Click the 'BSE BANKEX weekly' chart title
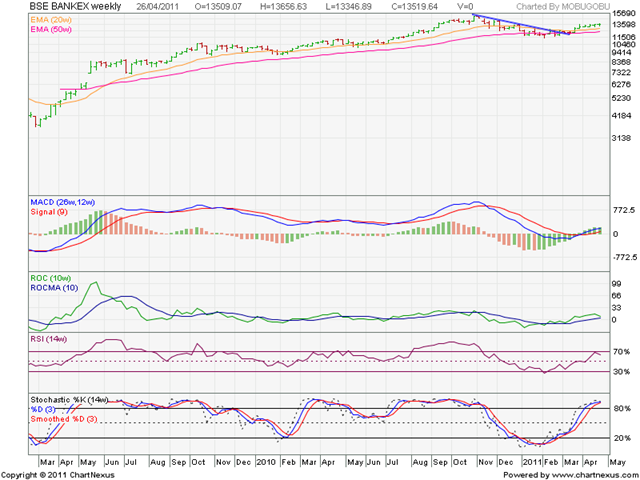 [x=76, y=6]
